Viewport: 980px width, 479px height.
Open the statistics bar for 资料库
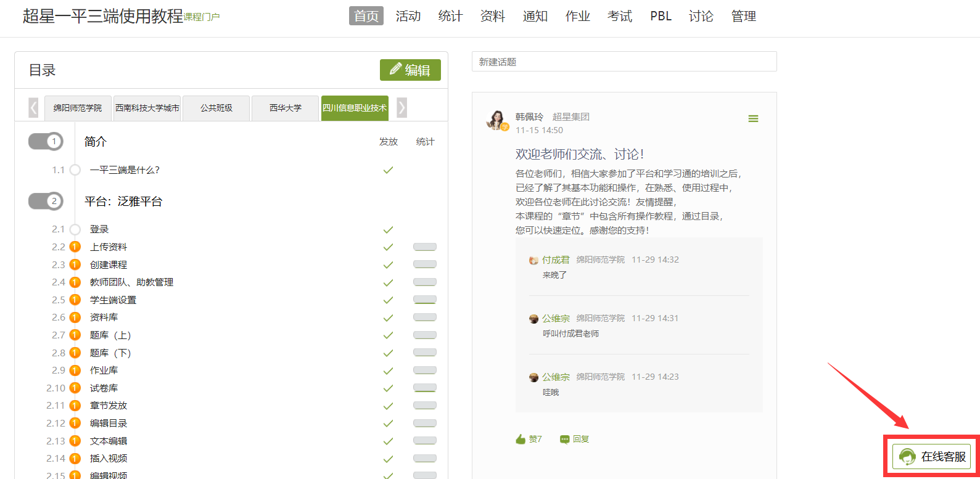tap(425, 317)
